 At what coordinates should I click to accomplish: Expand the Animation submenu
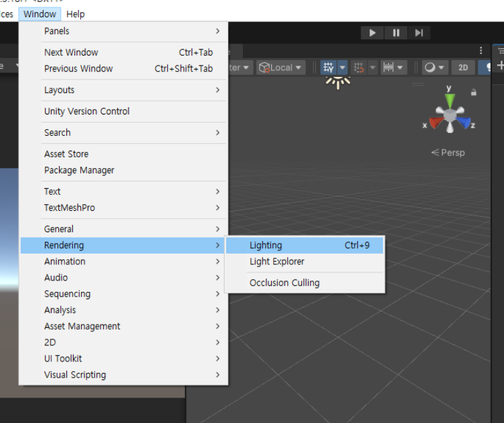(x=124, y=261)
